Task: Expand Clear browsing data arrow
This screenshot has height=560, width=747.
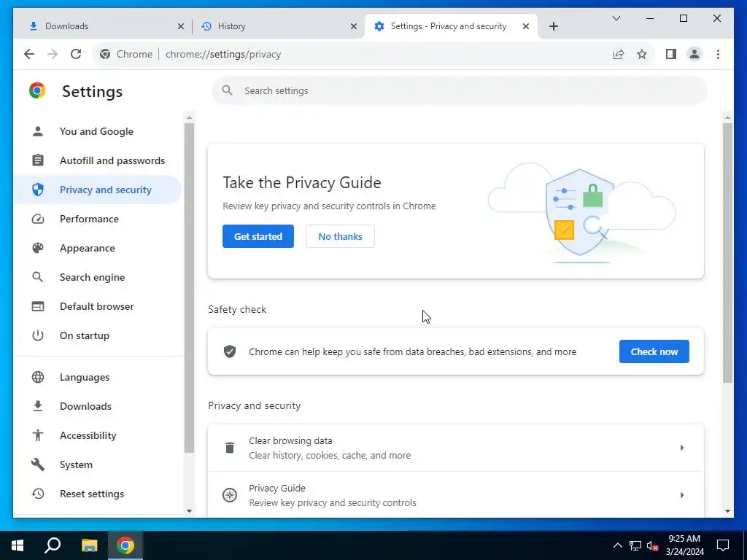Action: [682, 448]
